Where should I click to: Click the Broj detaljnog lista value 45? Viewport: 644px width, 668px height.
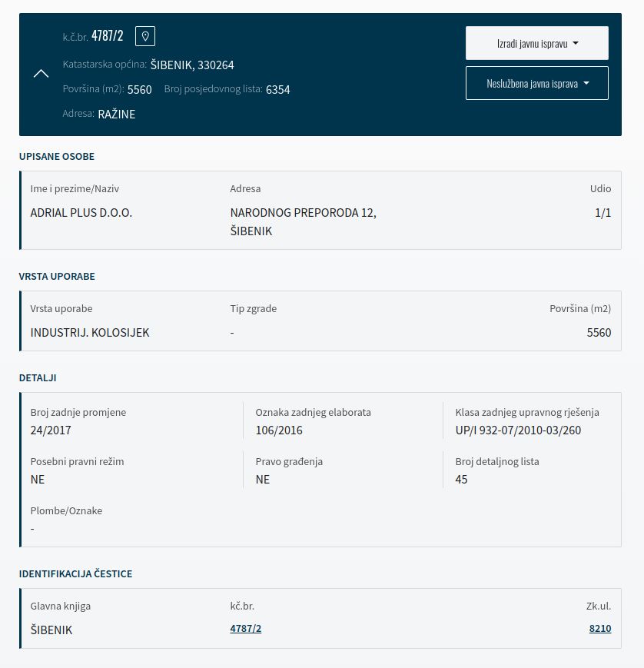click(461, 480)
